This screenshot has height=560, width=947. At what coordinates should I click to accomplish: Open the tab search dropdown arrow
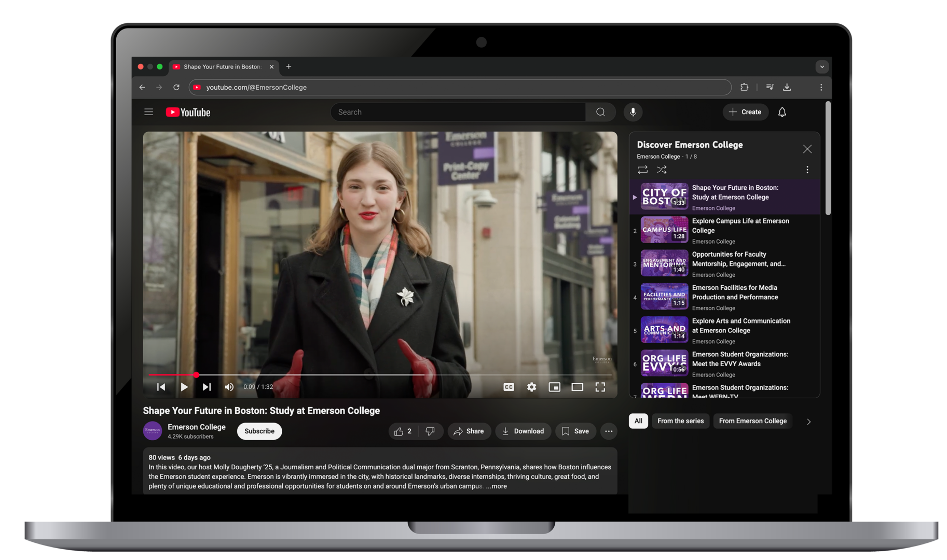[x=822, y=67]
